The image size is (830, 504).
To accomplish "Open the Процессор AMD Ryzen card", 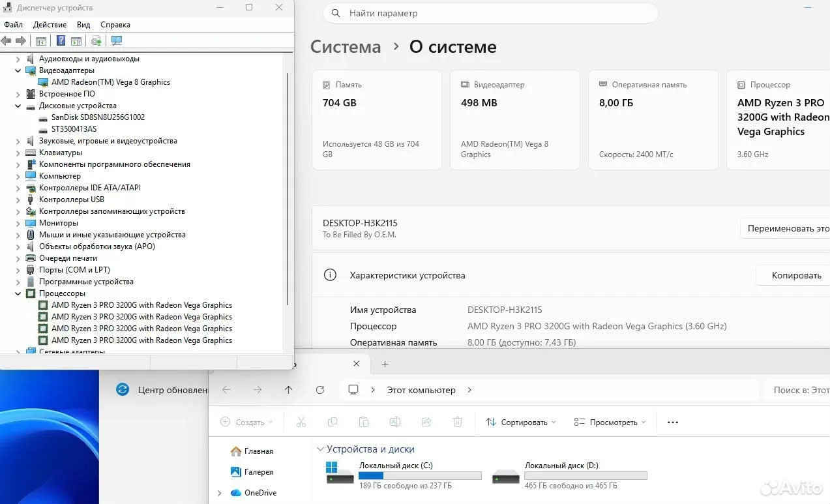I will click(x=778, y=120).
